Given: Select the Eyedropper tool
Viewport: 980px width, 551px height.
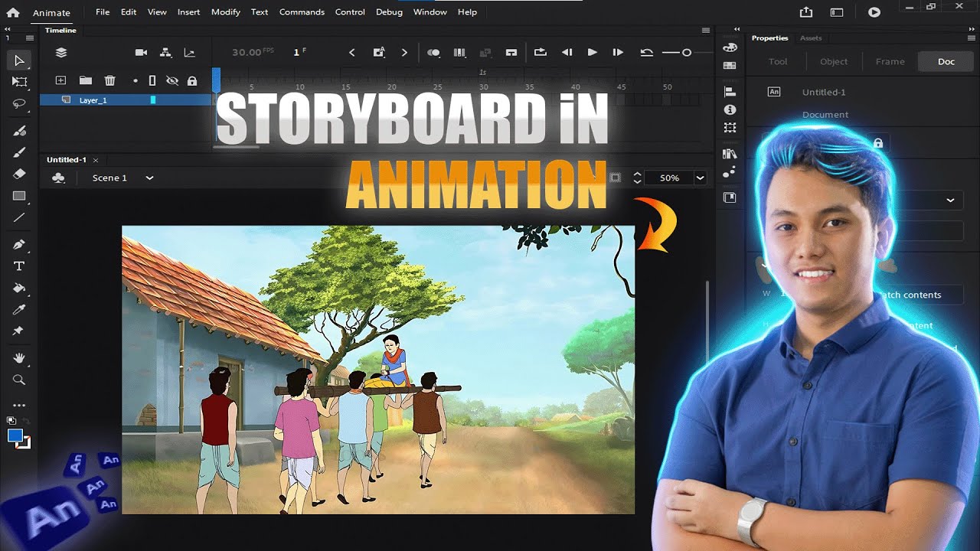Looking at the screenshot, I should 19,309.
